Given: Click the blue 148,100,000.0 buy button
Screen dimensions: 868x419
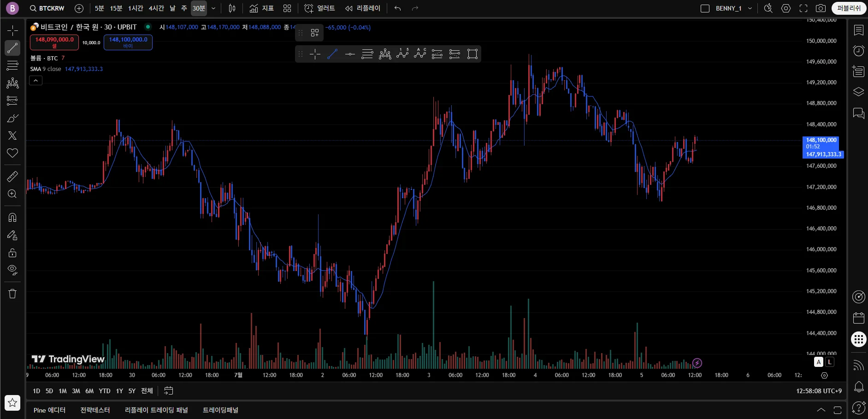Looking at the screenshot, I should pyautogui.click(x=128, y=42).
